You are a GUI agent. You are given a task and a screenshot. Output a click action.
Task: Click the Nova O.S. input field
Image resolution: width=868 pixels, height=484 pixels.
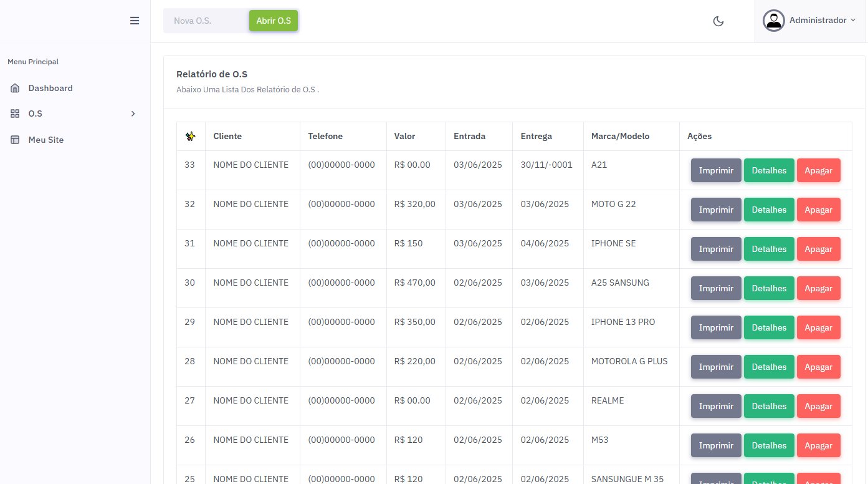tap(206, 21)
